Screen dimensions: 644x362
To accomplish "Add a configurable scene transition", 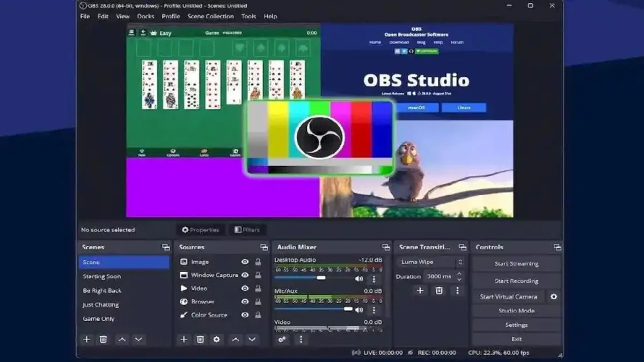I will click(420, 290).
